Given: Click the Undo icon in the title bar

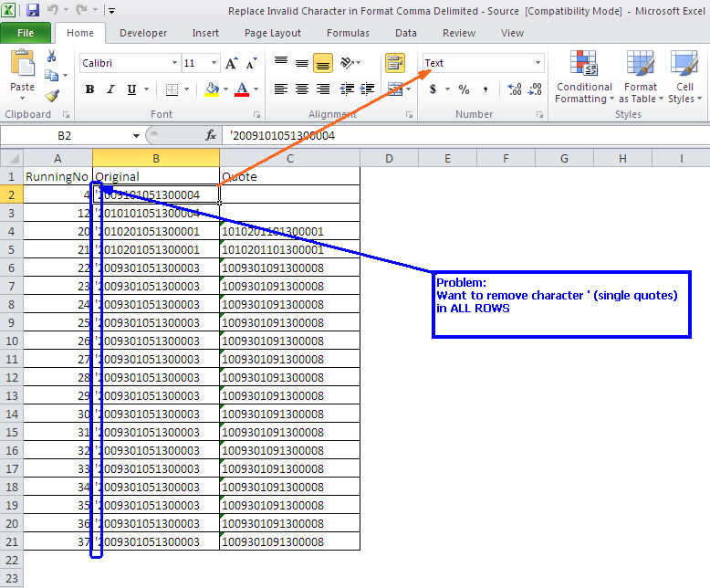Looking at the screenshot, I should (53, 10).
